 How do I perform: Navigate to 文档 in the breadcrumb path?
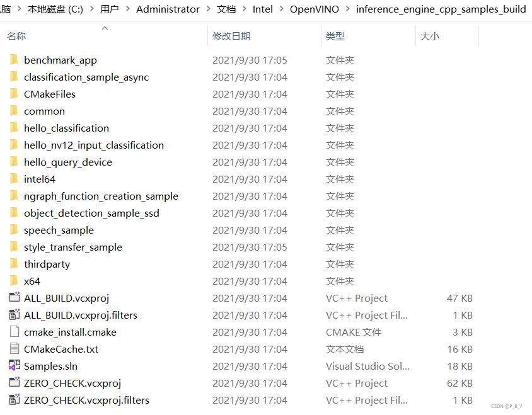click(x=226, y=9)
